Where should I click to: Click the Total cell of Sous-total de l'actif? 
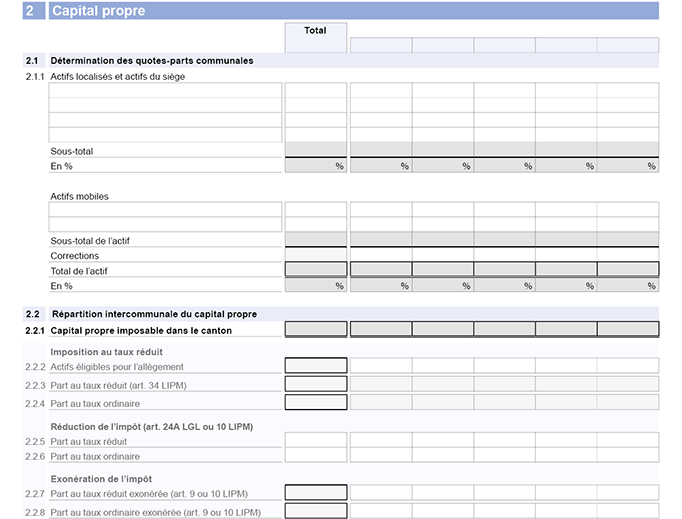(315, 240)
